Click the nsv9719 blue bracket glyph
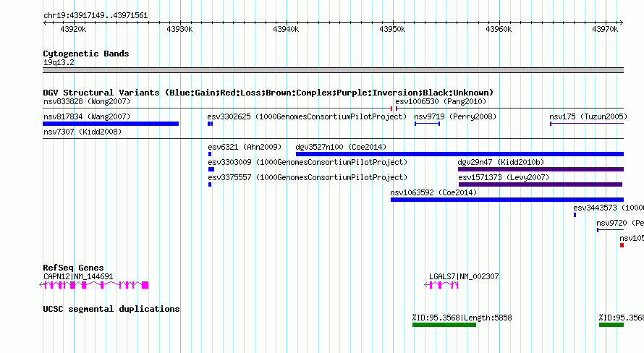Viewport: 644px width, 353px height. tap(427, 124)
